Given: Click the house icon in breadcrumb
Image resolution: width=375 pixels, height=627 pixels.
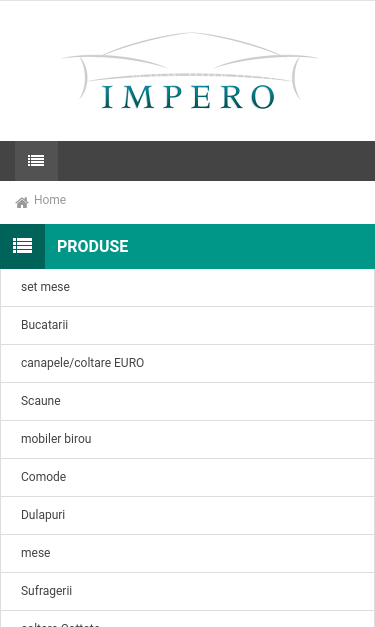Looking at the screenshot, I should [x=22, y=202].
